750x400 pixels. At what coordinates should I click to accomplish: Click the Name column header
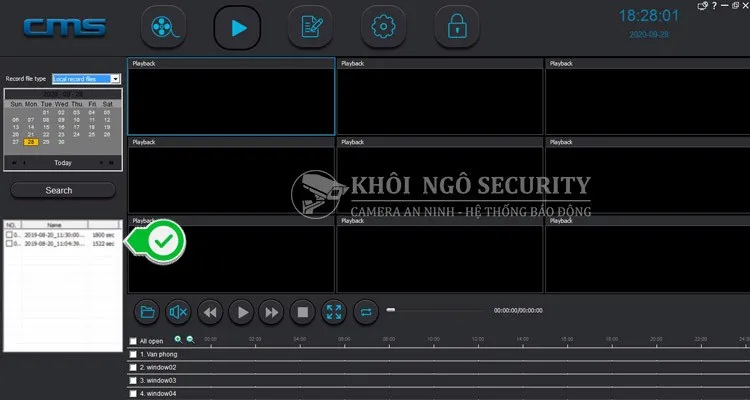(x=55, y=225)
